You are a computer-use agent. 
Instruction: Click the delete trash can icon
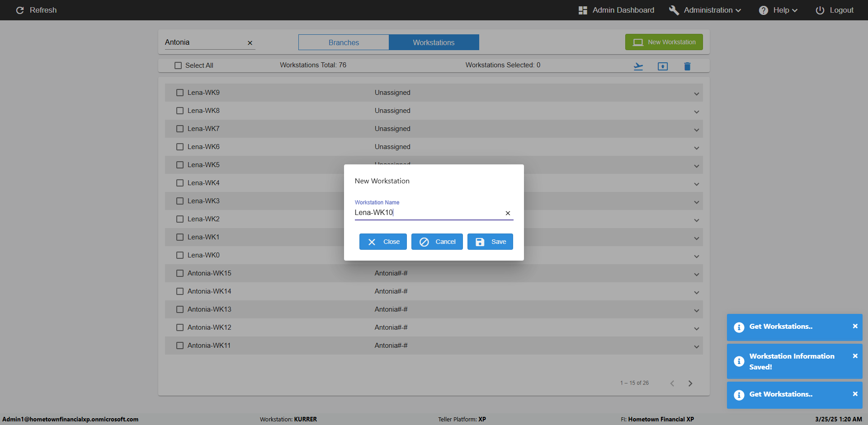click(x=687, y=66)
